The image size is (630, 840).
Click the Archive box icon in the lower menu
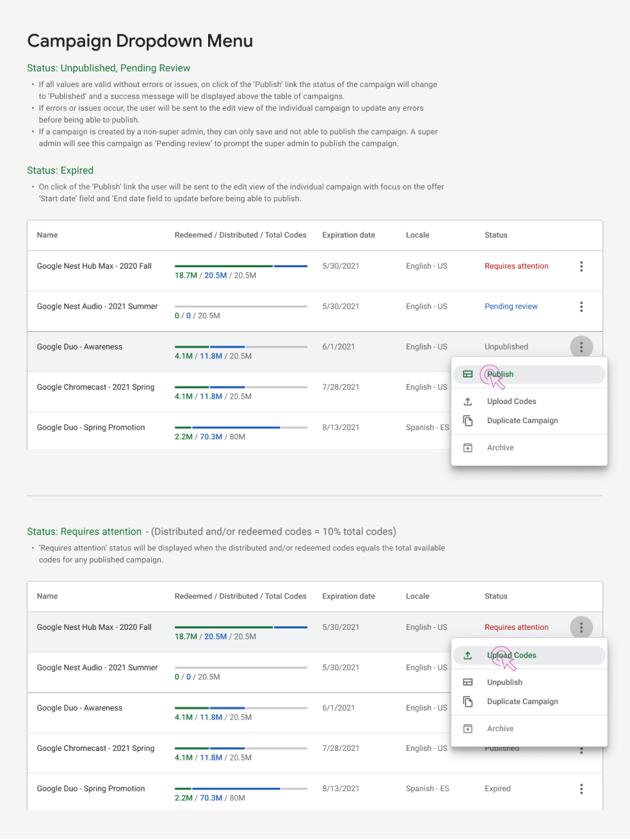click(467, 728)
